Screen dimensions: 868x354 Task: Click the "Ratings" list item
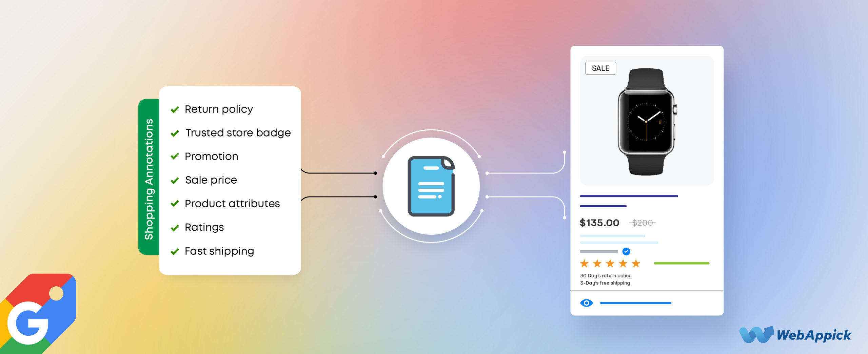(204, 227)
